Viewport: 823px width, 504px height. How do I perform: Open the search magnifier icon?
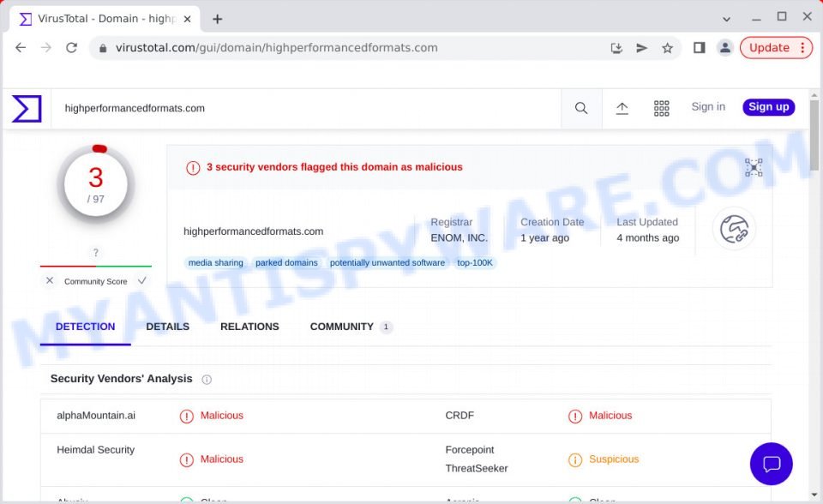(x=581, y=108)
